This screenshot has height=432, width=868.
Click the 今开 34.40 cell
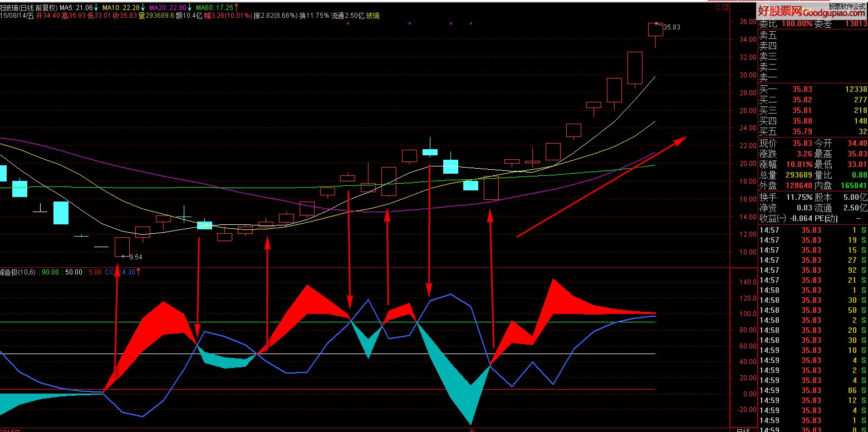pos(841,143)
